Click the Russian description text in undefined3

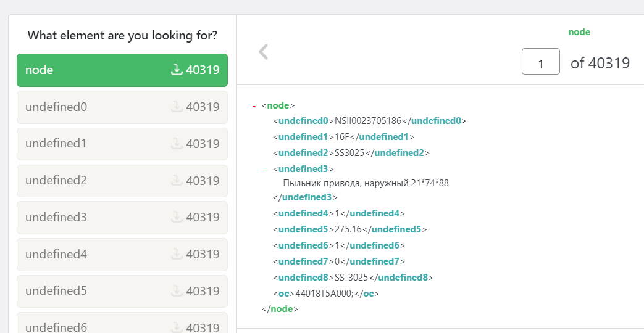pos(366,183)
